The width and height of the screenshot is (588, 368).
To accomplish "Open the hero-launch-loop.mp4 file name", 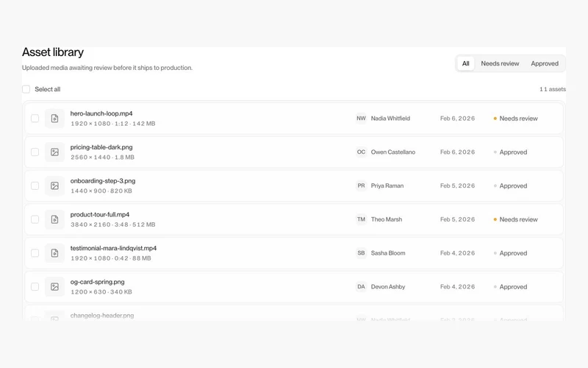I will (x=101, y=113).
